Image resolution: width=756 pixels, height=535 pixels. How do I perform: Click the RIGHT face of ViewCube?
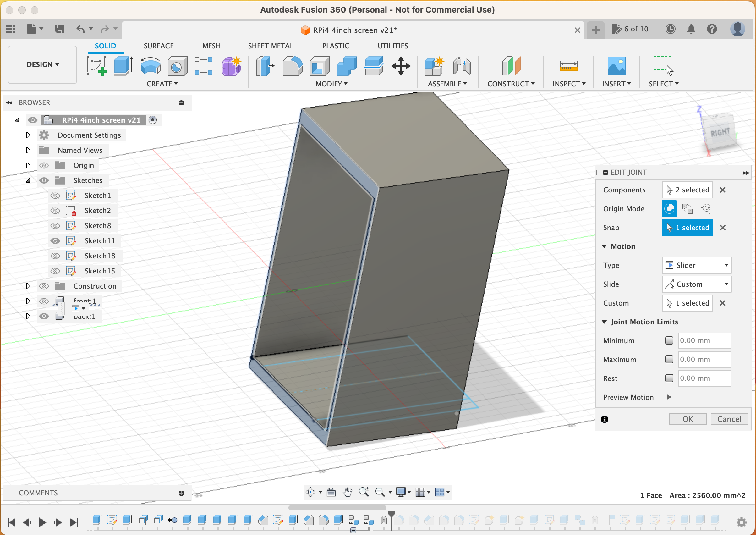720,132
